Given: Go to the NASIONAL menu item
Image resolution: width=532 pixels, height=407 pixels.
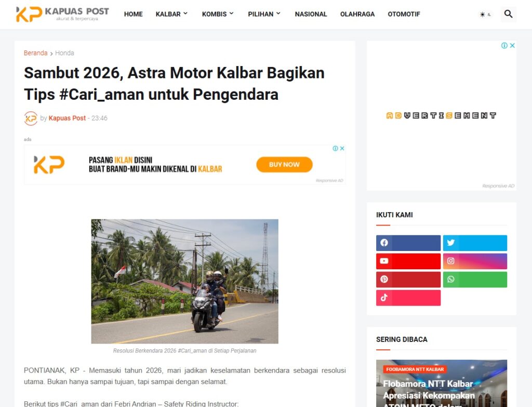Looking at the screenshot, I should [311, 14].
